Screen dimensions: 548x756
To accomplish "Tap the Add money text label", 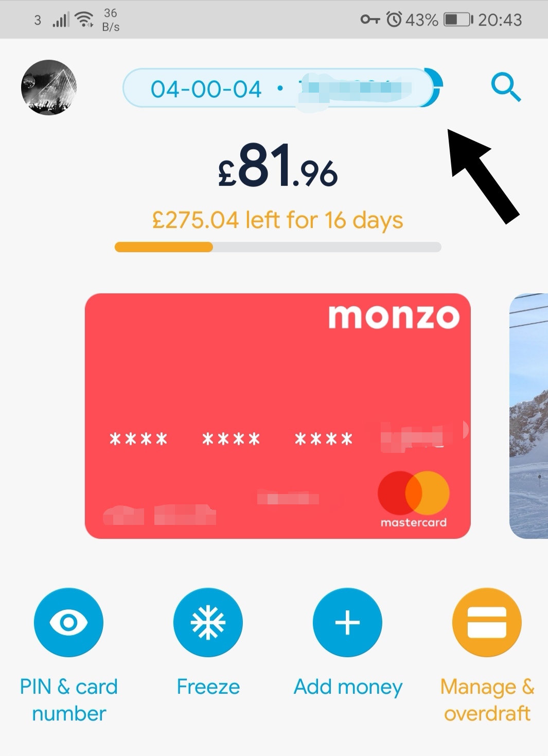I will 348,688.
